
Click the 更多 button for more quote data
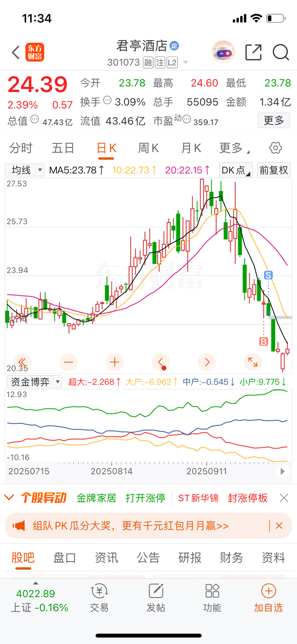[x=274, y=120]
